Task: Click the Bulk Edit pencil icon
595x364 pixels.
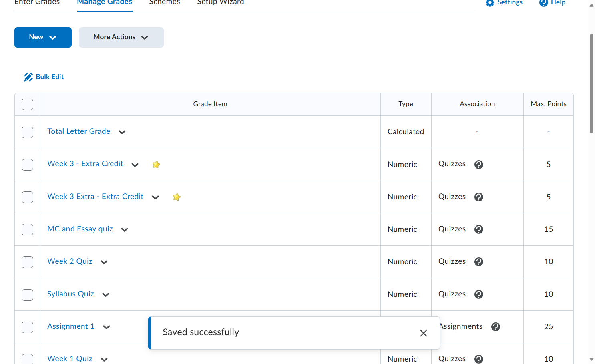Action: click(28, 77)
